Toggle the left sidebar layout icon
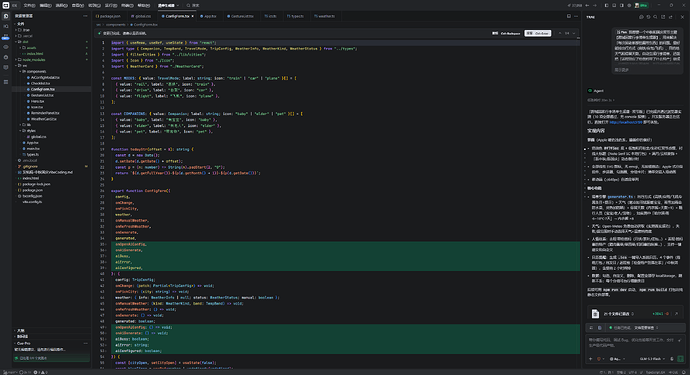The width and height of the screenshot is (690, 375). click(x=606, y=5)
